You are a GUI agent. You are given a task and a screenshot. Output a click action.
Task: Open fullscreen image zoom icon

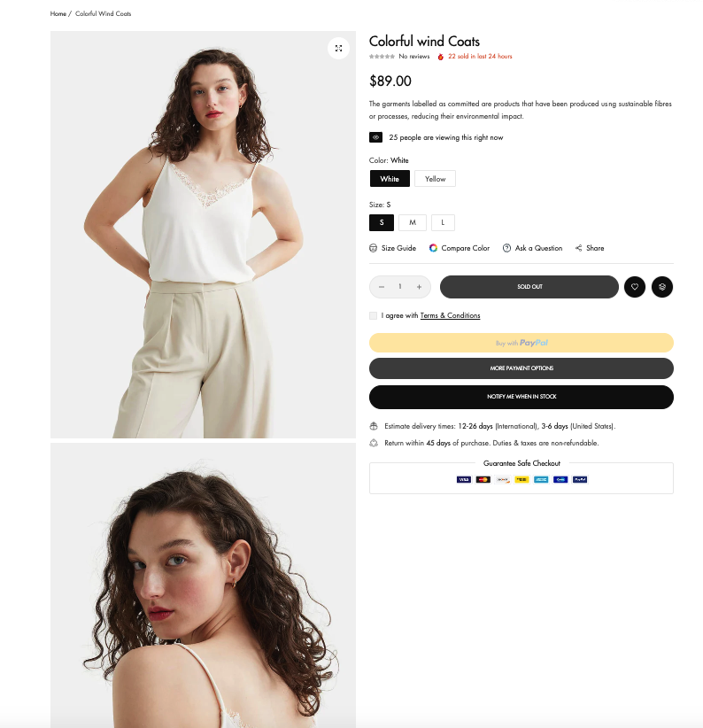[338, 49]
